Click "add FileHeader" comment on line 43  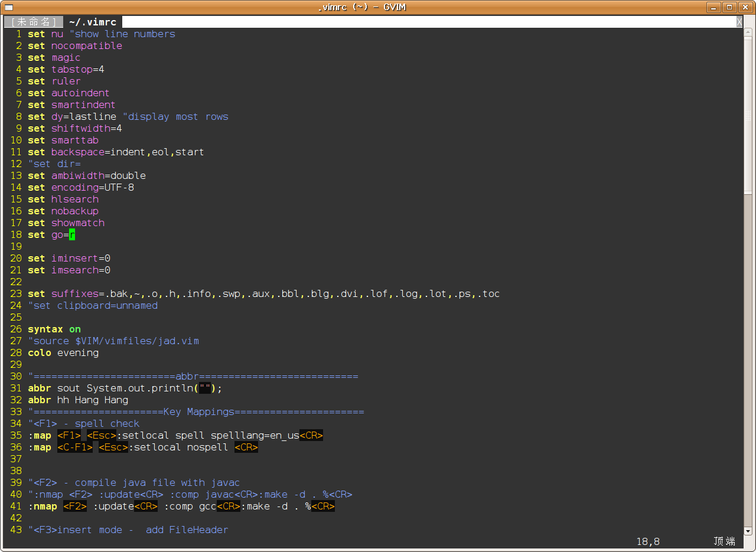tap(187, 530)
